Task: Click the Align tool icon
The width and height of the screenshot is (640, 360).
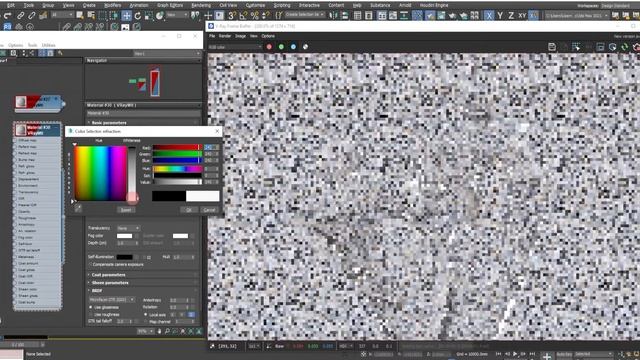Action: pos(344,16)
